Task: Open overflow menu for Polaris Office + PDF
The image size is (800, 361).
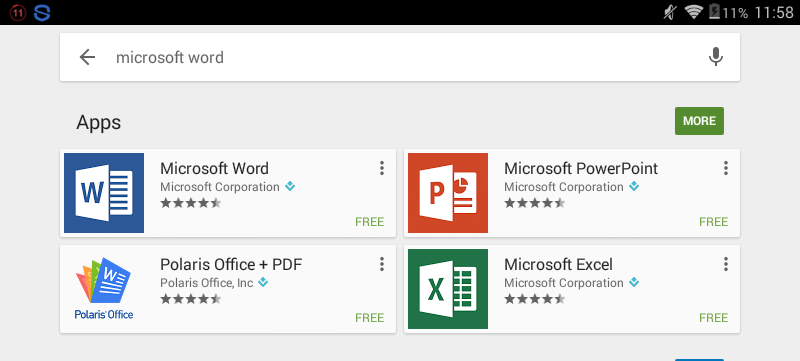Action: coord(382,264)
